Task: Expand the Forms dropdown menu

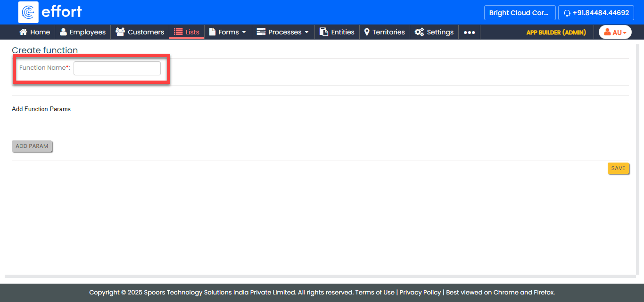Action: 228,32
